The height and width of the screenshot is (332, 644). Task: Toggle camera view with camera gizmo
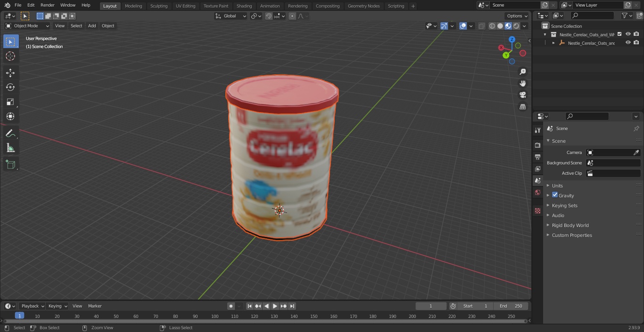coord(522,95)
